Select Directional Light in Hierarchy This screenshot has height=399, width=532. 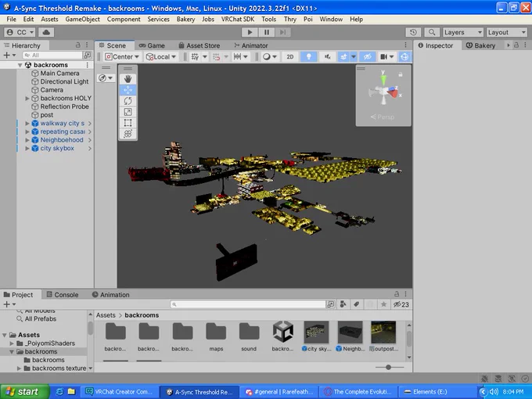click(x=64, y=82)
